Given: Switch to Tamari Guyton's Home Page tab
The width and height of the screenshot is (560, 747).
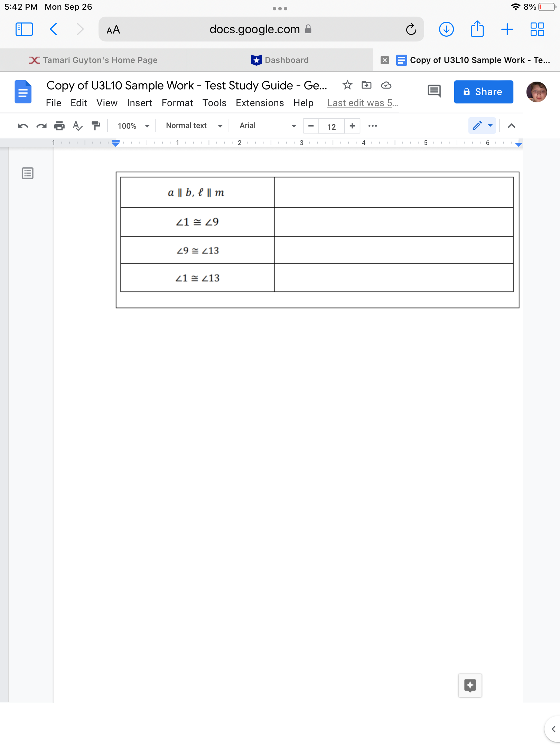Looking at the screenshot, I should click(93, 60).
